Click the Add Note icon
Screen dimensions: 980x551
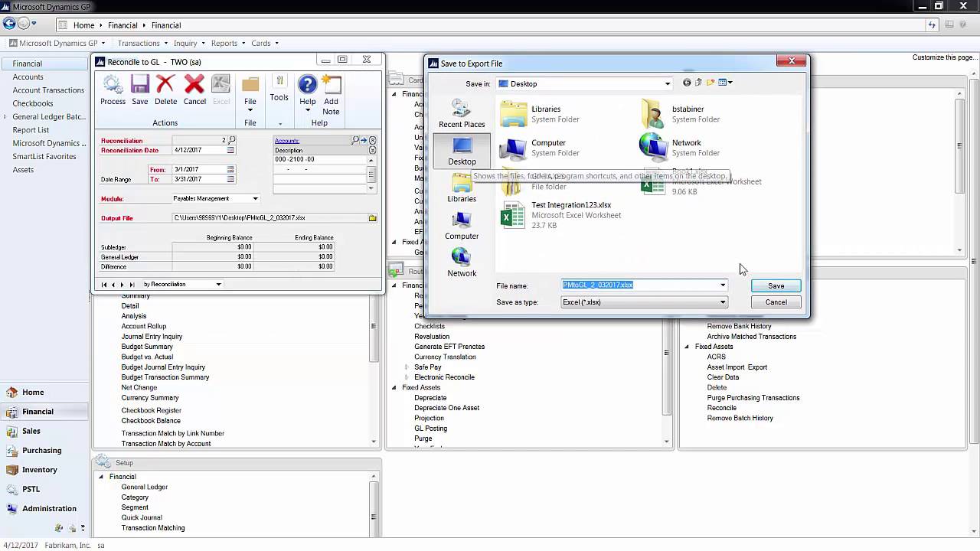pos(331,95)
